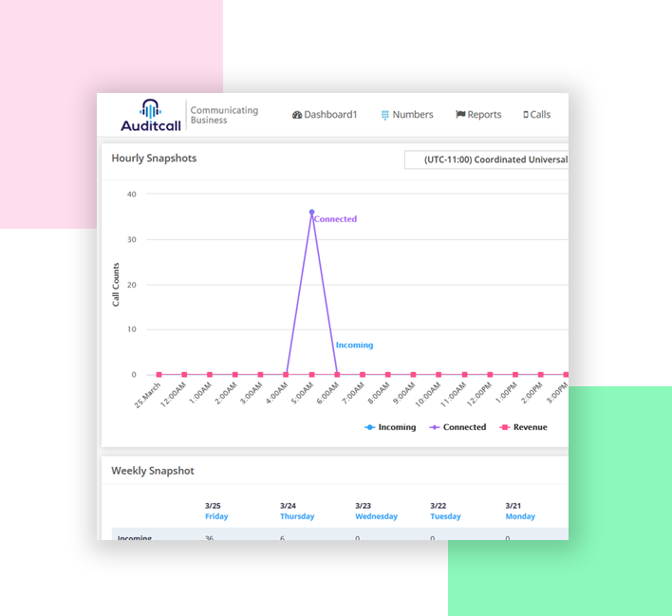
Task: Click the Incoming label on the chart
Action: pyautogui.click(x=354, y=345)
